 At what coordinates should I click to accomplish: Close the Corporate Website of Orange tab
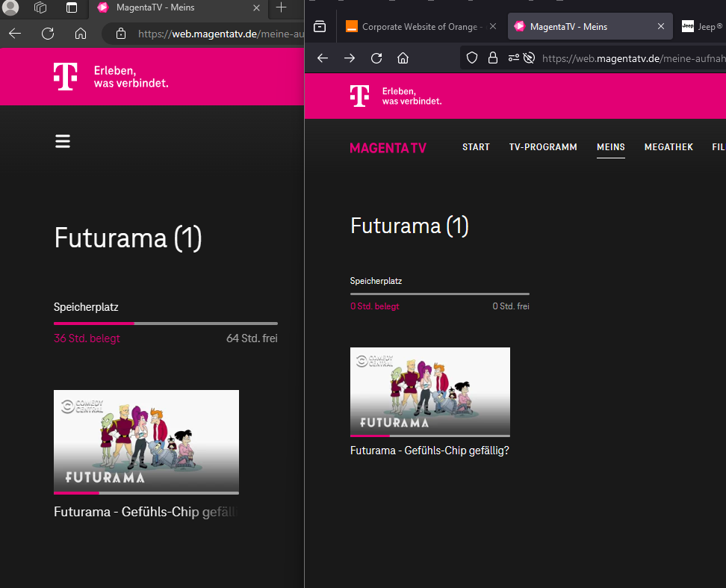(493, 26)
